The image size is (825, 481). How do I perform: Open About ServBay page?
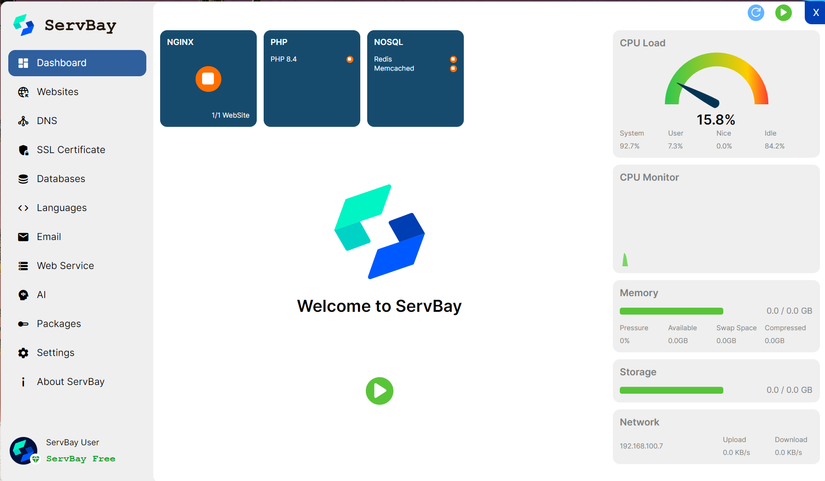77,382
